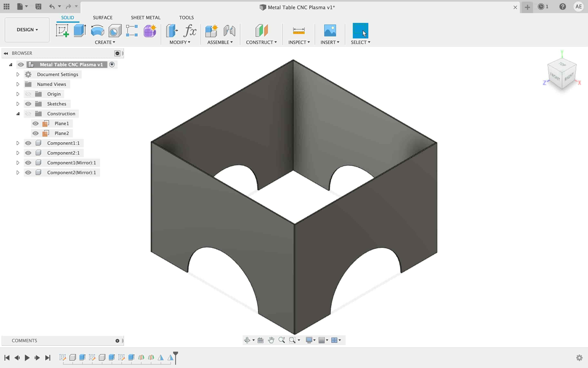Hide Plane1 using its eye icon
The image size is (588, 368).
click(x=36, y=123)
